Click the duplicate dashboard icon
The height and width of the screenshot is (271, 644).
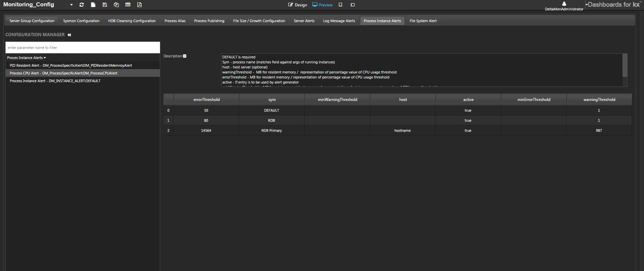pyautogui.click(x=116, y=5)
